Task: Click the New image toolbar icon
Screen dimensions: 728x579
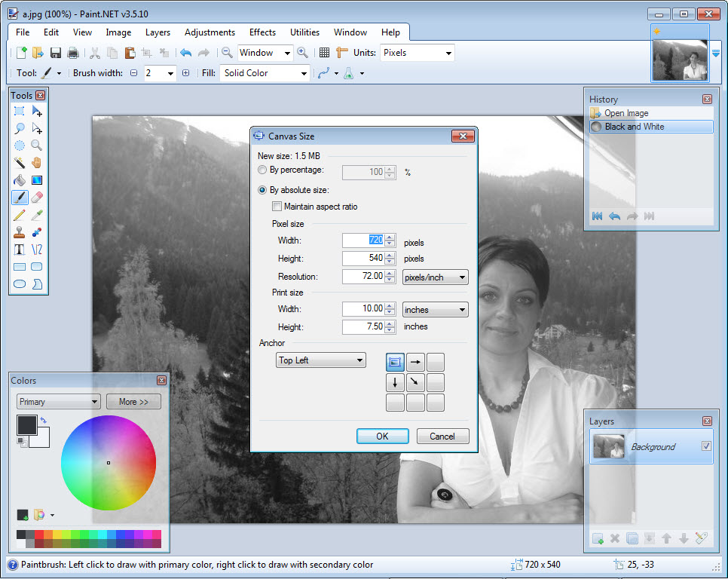Action: click(x=21, y=53)
